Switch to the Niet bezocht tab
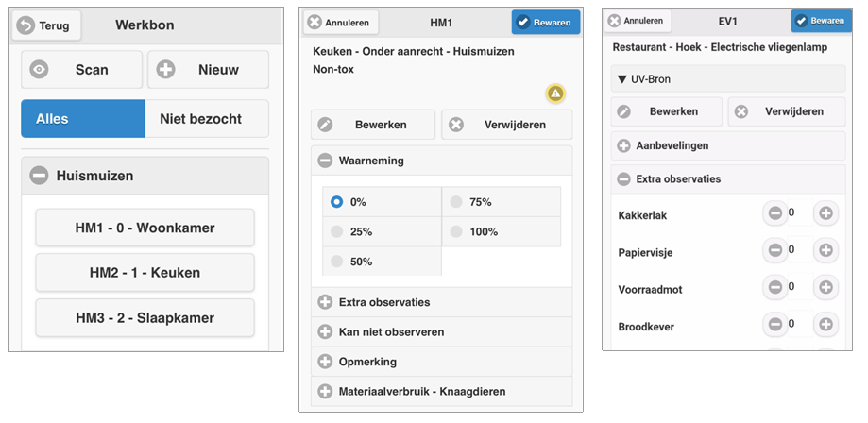Viewport: 868px width, 423px height. [x=207, y=119]
